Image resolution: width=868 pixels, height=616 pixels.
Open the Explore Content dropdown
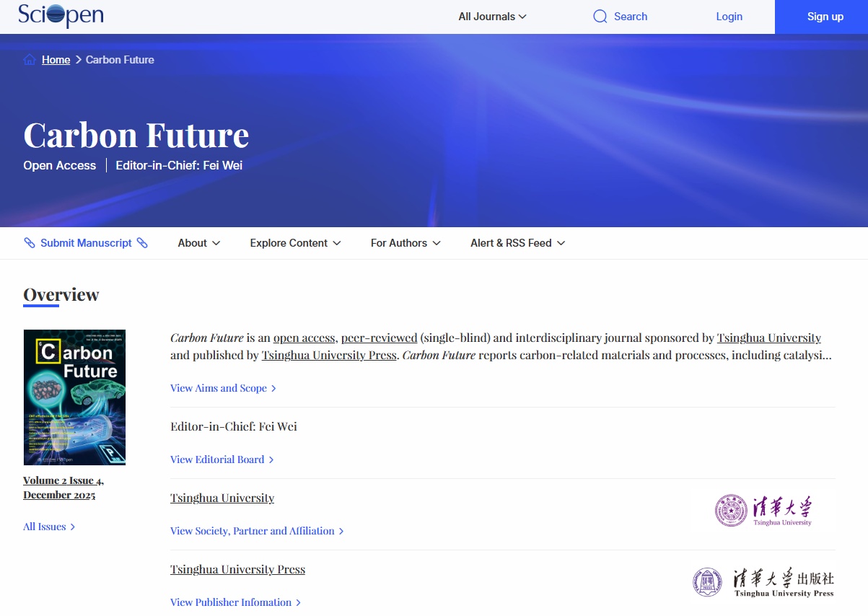click(295, 243)
